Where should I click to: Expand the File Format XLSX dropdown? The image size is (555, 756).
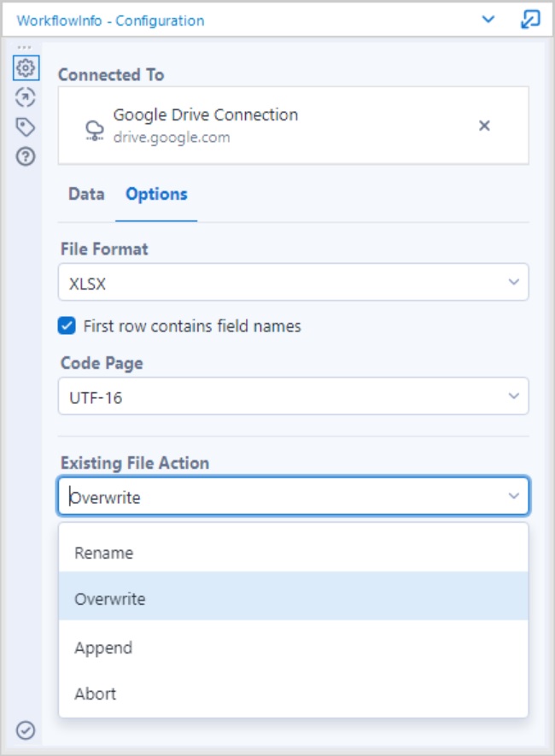[294, 282]
